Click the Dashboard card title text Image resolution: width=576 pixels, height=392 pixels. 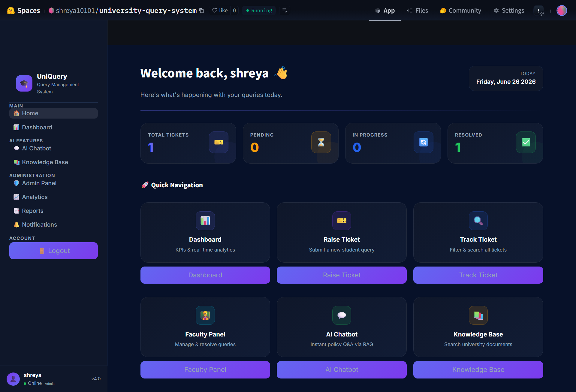[x=205, y=240]
